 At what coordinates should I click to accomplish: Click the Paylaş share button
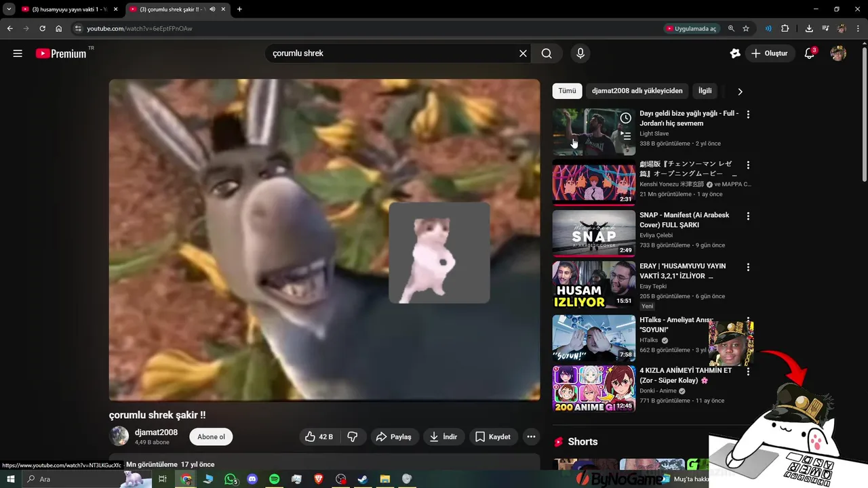coord(394,436)
